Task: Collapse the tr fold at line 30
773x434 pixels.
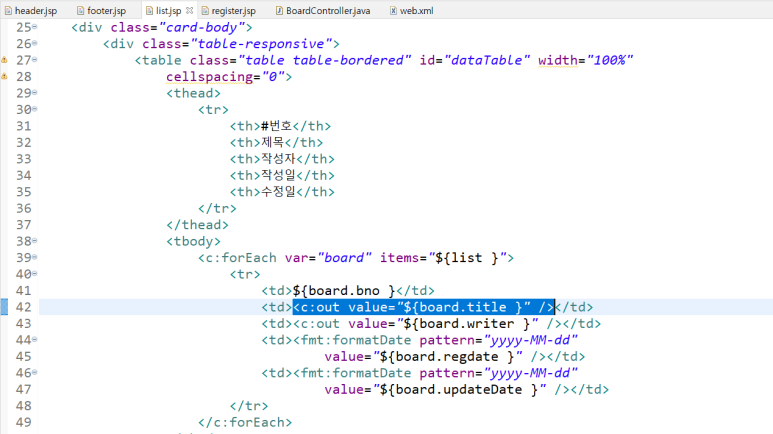Action: click(35, 109)
